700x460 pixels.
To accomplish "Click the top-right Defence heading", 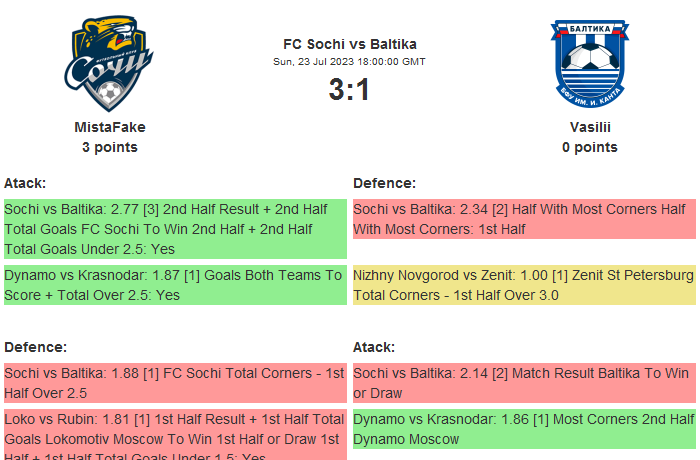I will pos(384,183).
